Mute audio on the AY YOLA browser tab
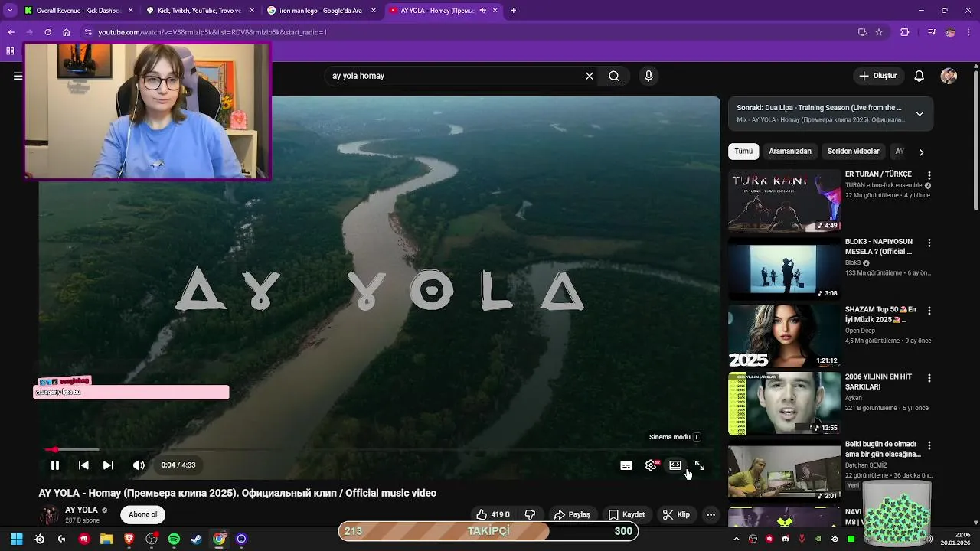 tap(482, 11)
